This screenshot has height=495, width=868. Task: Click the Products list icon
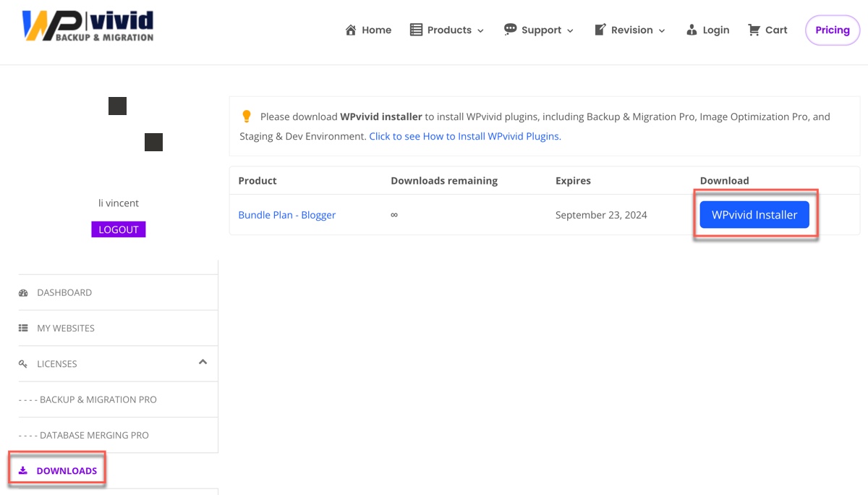[416, 30]
